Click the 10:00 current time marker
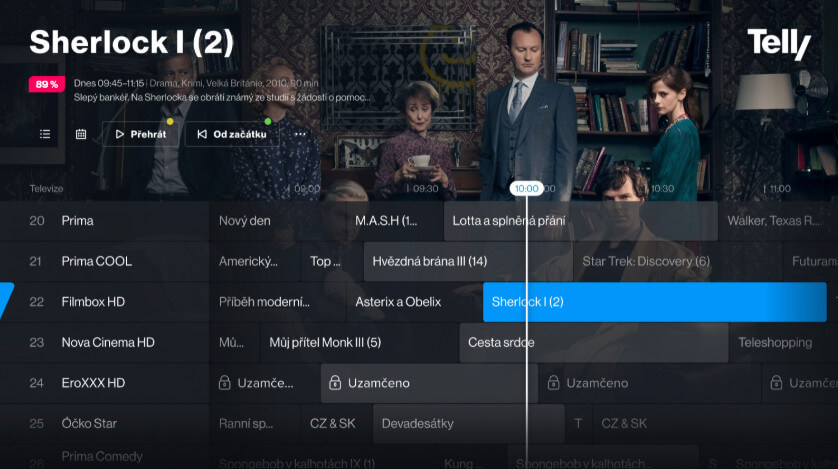This screenshot has height=469, width=838. coord(526,189)
